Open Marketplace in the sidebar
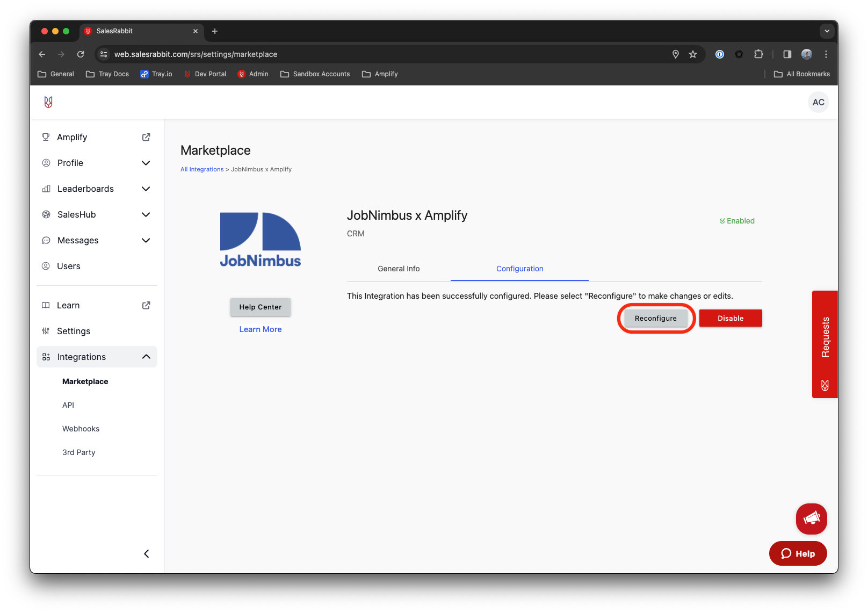868x613 pixels. coord(85,381)
